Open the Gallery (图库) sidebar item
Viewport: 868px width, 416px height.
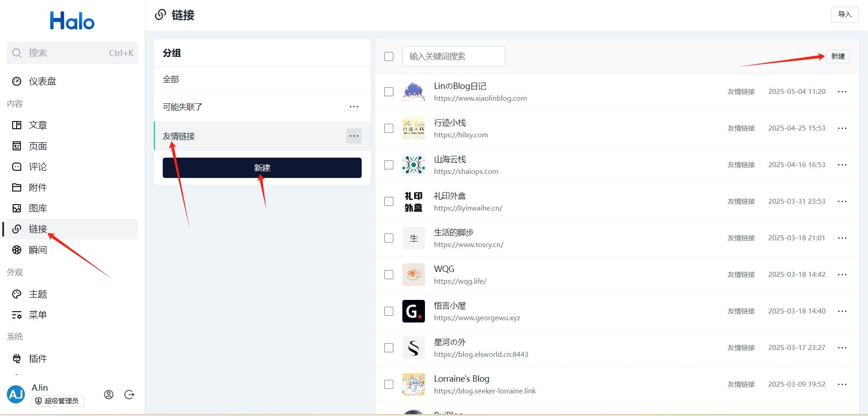(38, 208)
